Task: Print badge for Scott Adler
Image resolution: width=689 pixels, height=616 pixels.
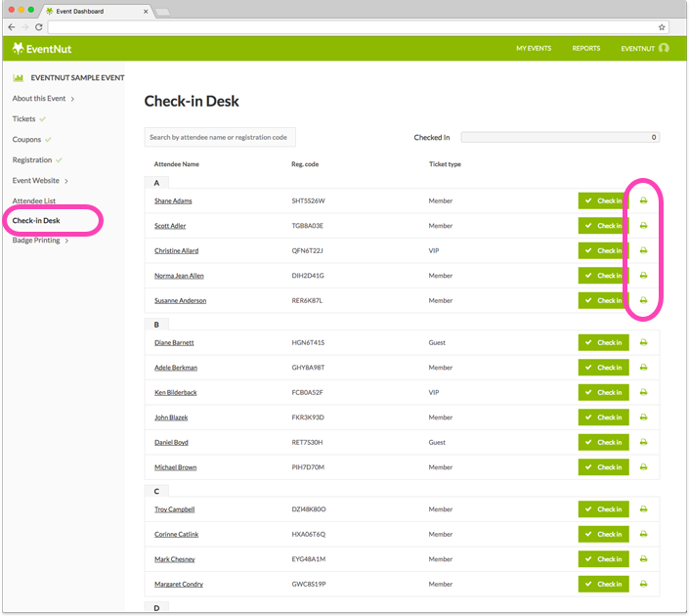Action: pos(643,226)
